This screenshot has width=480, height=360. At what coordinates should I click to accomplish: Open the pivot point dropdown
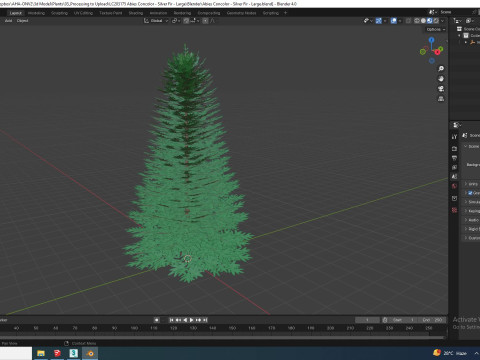176,21
